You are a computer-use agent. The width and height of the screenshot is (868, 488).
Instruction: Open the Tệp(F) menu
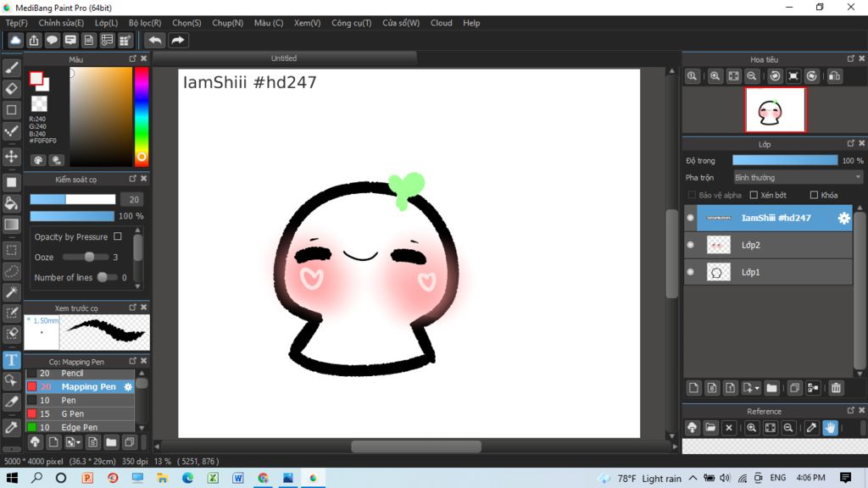[17, 23]
